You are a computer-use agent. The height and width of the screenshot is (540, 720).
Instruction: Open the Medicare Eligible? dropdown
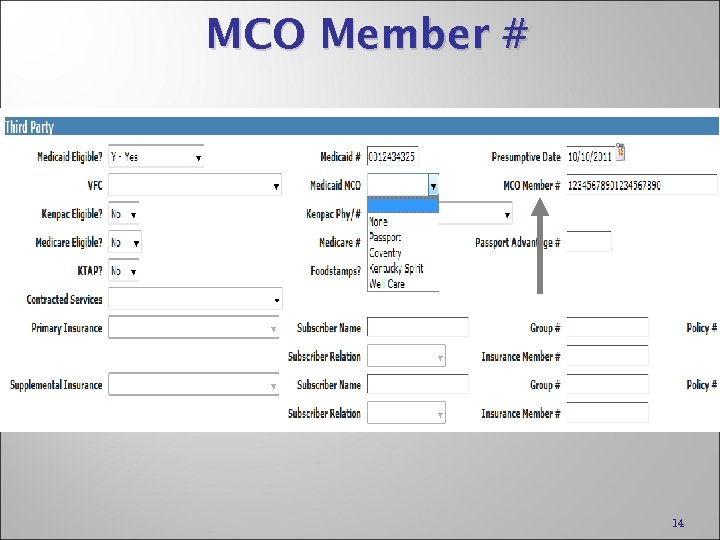pos(125,242)
